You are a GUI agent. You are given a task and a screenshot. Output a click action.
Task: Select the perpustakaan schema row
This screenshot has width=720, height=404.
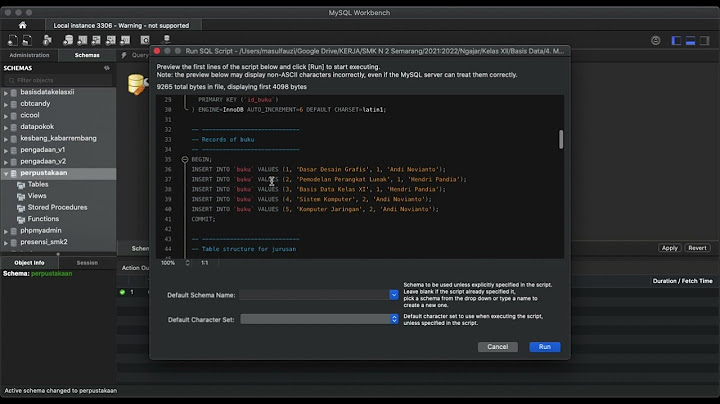58,173
